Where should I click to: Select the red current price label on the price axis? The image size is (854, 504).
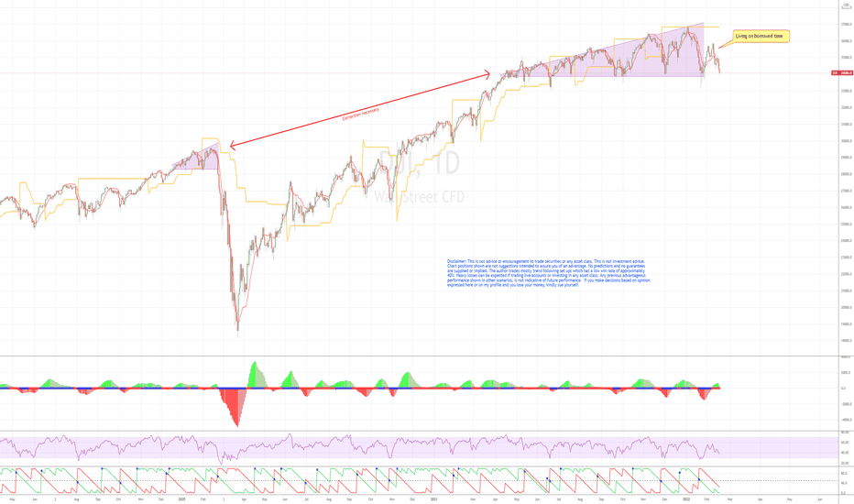[x=842, y=72]
